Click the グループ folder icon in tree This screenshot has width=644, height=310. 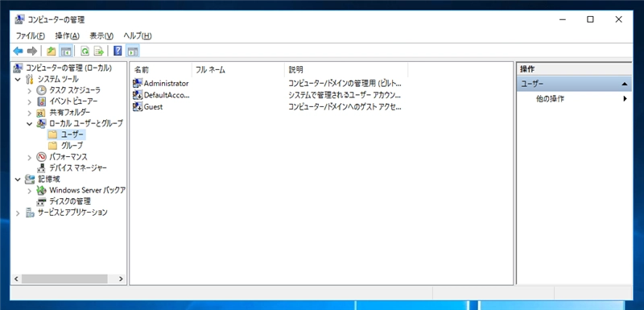(x=52, y=146)
